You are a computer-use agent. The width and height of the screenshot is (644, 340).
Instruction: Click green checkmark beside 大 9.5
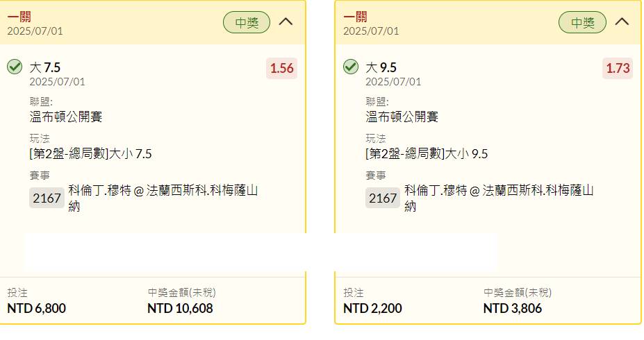click(351, 67)
